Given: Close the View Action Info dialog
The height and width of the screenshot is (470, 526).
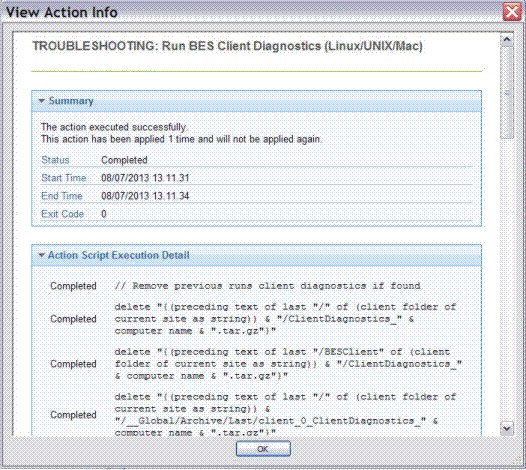Looking at the screenshot, I should (x=512, y=12).
